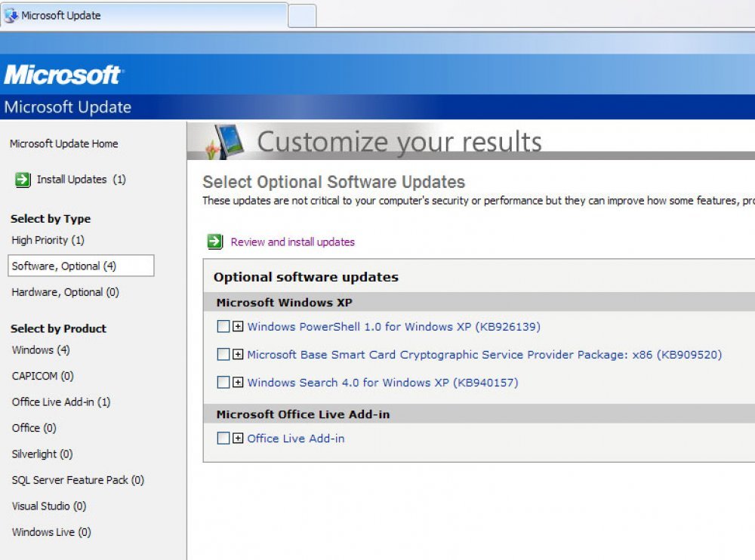Screen dimensions: 755x560
Task: Click the Select by Product heading
Action: pos(58,328)
